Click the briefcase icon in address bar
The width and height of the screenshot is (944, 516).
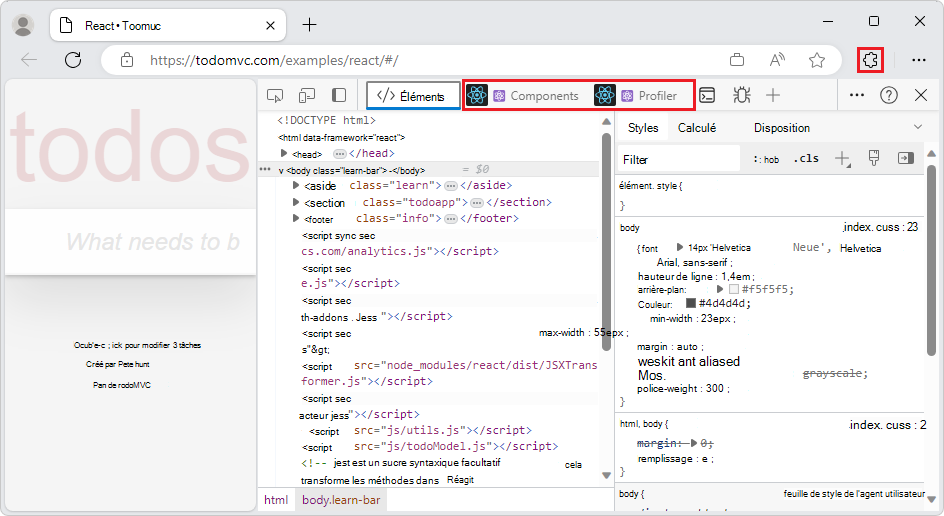point(736,60)
